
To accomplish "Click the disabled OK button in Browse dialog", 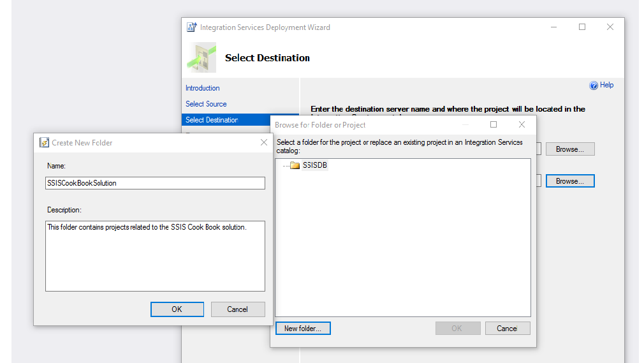I will tap(458, 329).
